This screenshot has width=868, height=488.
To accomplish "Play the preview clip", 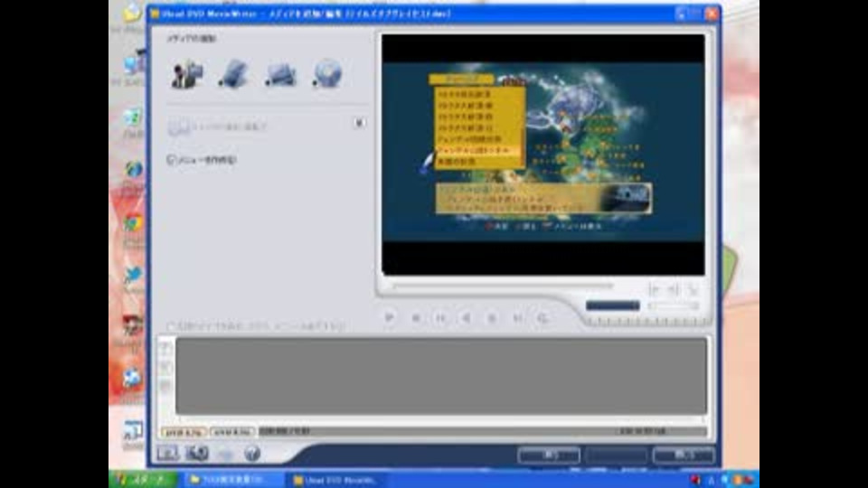I will pos(389,317).
